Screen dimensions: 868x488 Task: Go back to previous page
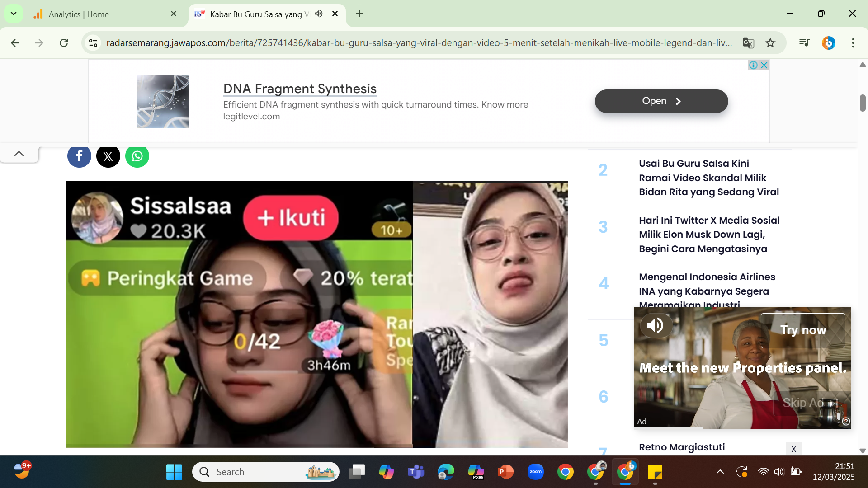(15, 43)
